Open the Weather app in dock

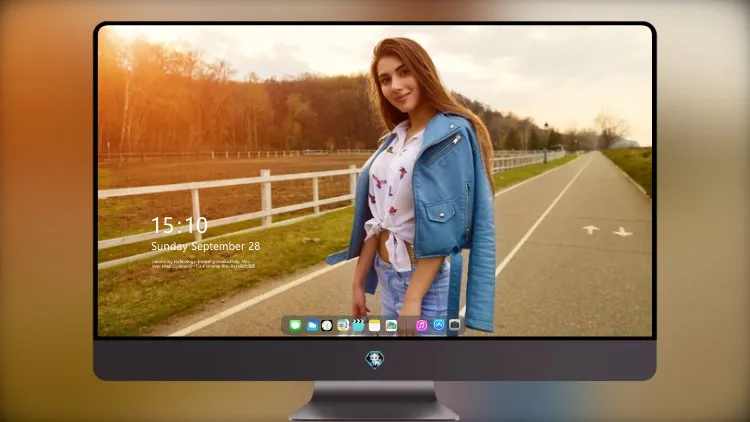pos(311,326)
